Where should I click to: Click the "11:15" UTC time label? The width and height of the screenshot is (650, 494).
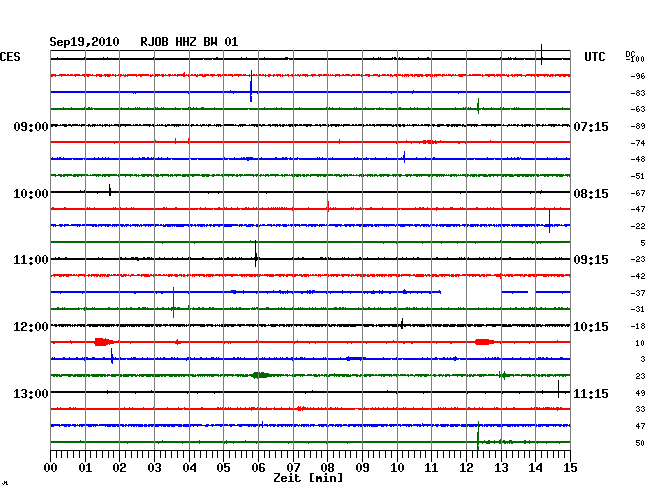coord(591,393)
